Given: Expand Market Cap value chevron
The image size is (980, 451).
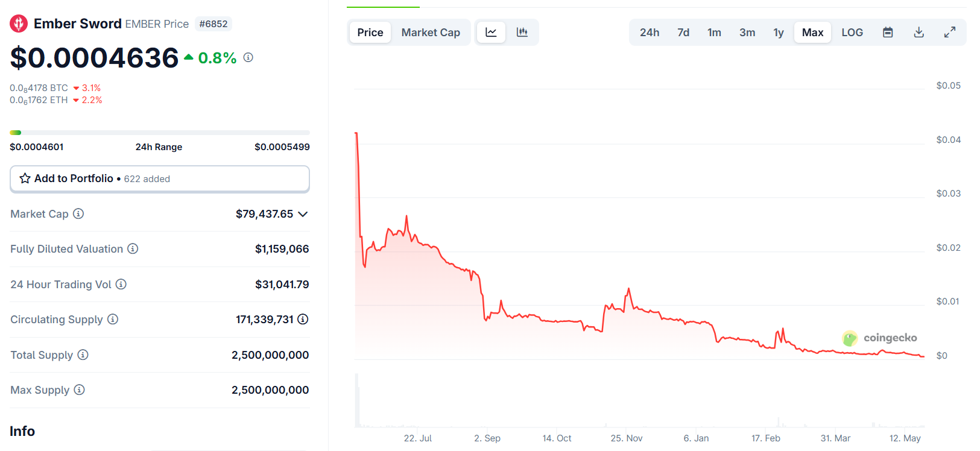Looking at the screenshot, I should coord(303,214).
